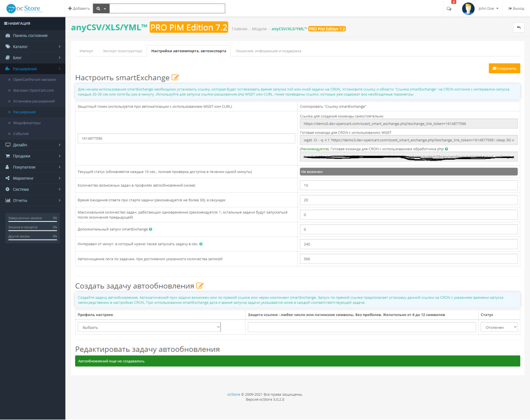Open Установка расширений submenu item

(x=34, y=101)
